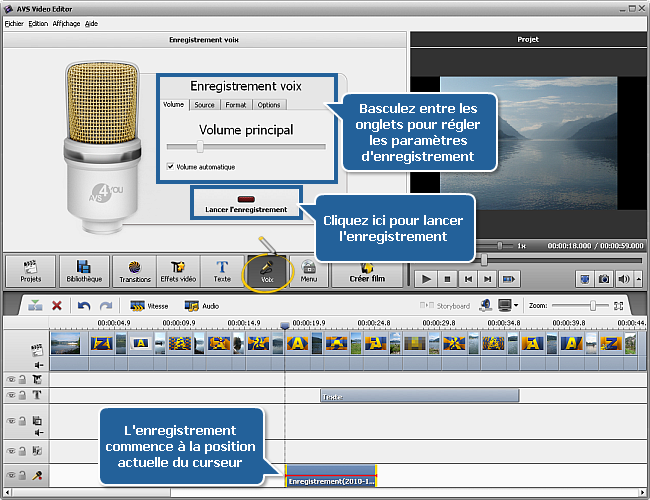Click Lancer l'enregistrement button

(x=245, y=204)
